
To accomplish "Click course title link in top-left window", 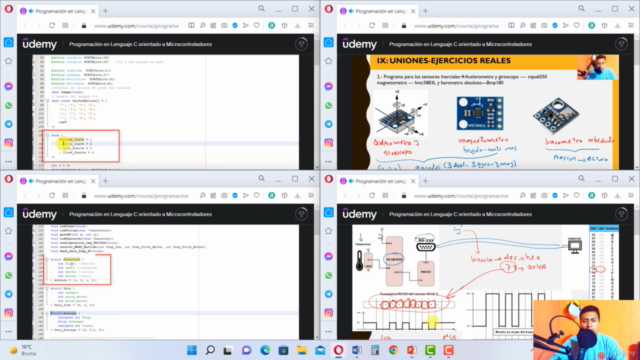I will coord(140,44).
